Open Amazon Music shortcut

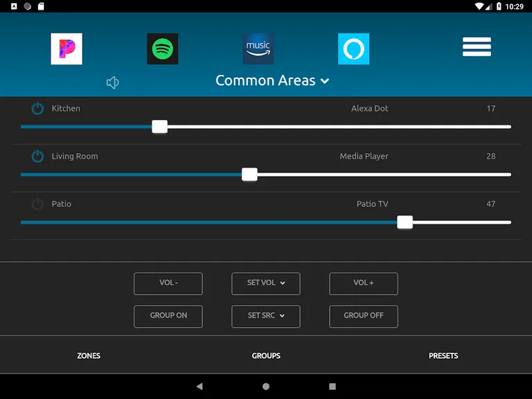tap(258, 49)
